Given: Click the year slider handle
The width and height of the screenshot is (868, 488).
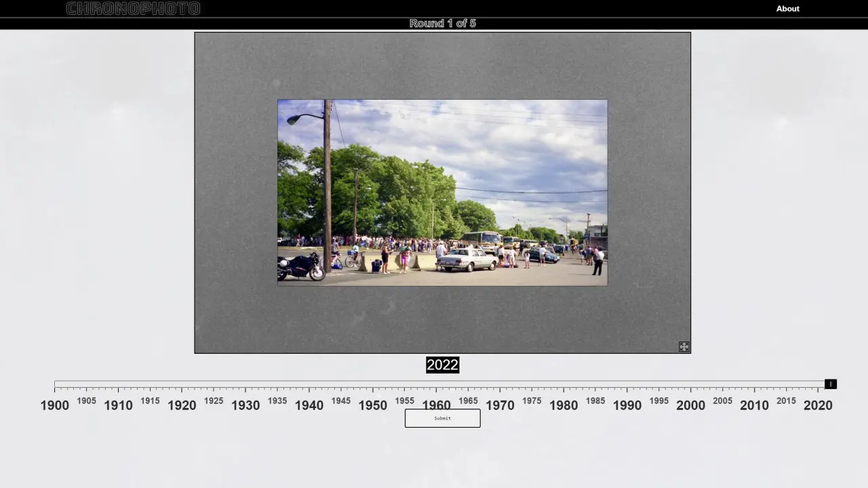Looking at the screenshot, I should pos(830,384).
